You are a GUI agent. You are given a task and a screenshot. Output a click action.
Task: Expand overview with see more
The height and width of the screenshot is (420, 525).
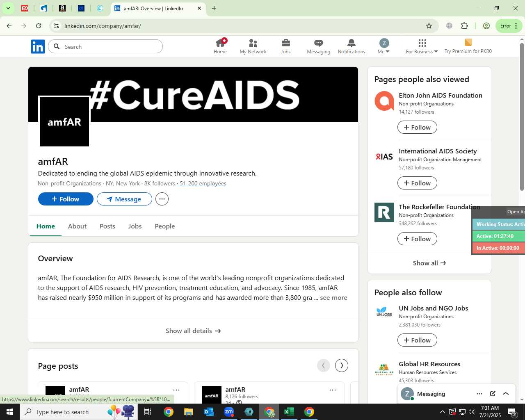pyautogui.click(x=333, y=298)
